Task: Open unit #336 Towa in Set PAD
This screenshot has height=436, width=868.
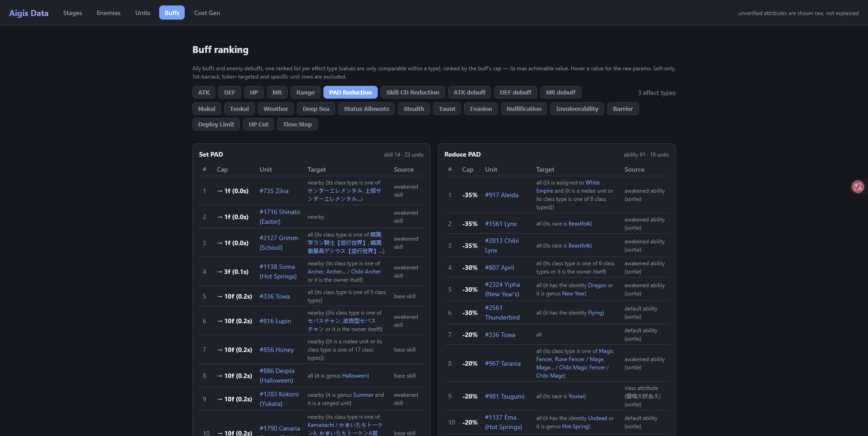Action: [275, 296]
